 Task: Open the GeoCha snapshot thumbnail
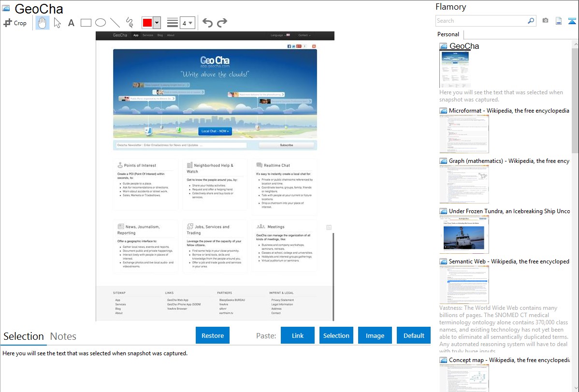pyautogui.click(x=455, y=69)
